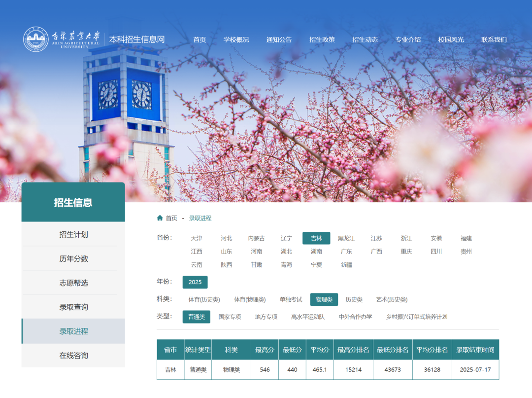532x398 pixels.
Task: Click the 吉林 row in the results table
Action: click(x=170, y=369)
